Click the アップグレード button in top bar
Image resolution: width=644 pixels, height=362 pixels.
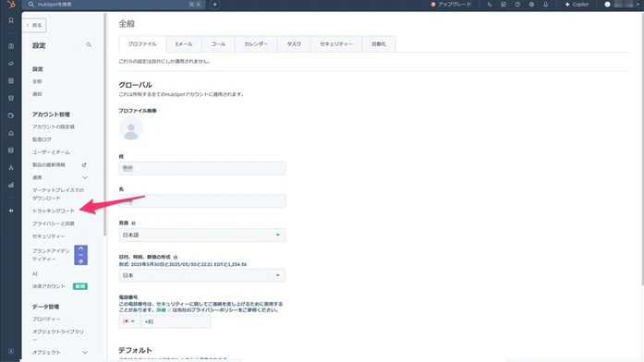pyautogui.click(x=451, y=5)
